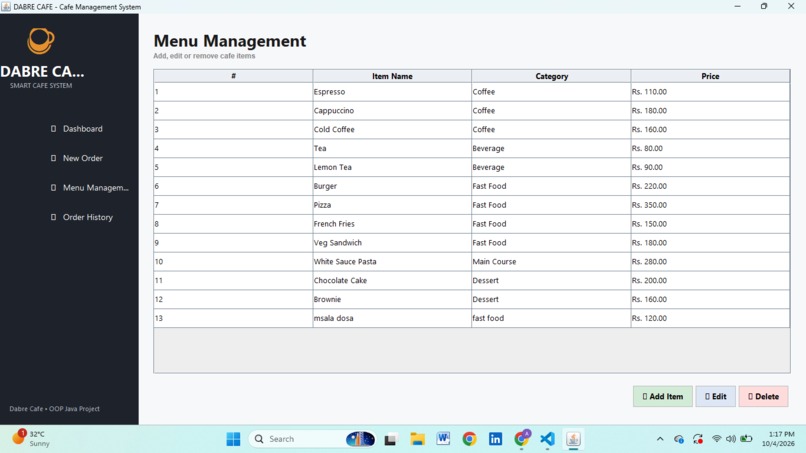Click lowercase fast food category cell

(x=552, y=318)
